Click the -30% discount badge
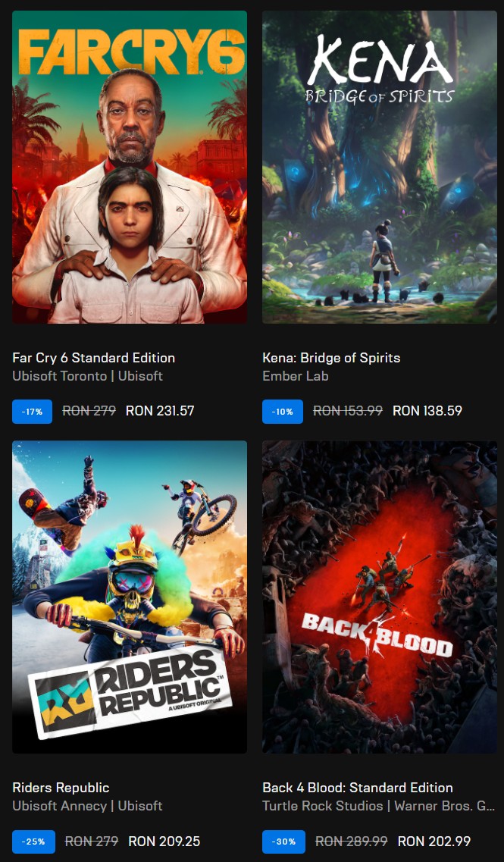Screen dimensions: 504x862 click(283, 842)
